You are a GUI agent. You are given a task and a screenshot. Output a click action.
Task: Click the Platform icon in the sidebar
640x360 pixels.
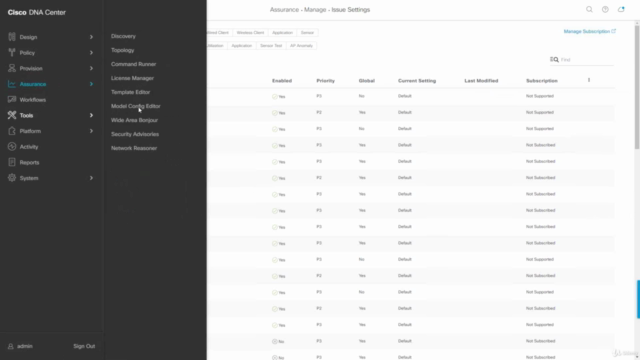[x=12, y=131]
